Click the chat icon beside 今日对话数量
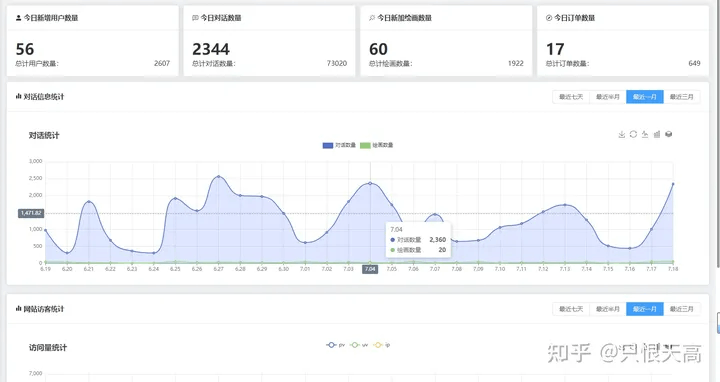Screen dimensions: 720x382 pos(195,18)
